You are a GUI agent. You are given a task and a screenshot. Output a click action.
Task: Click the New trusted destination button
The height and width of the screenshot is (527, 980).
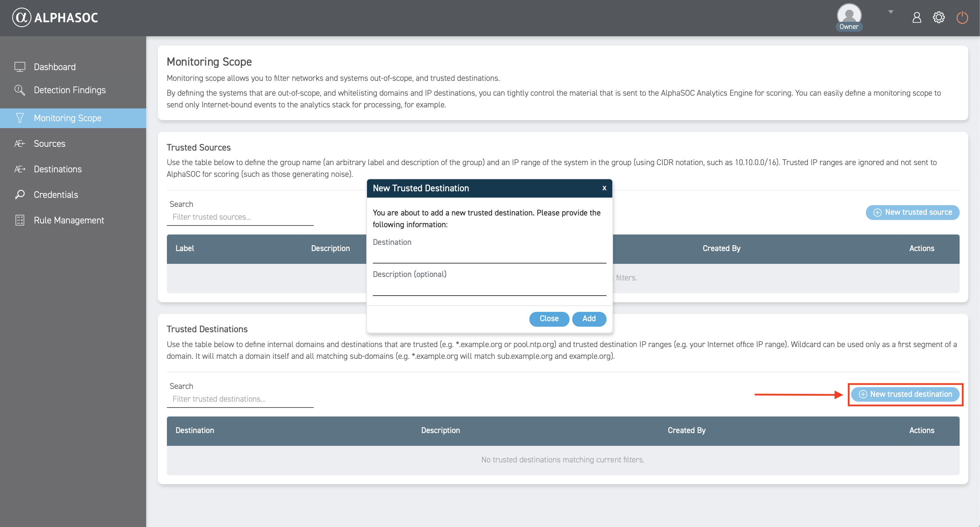tap(905, 394)
